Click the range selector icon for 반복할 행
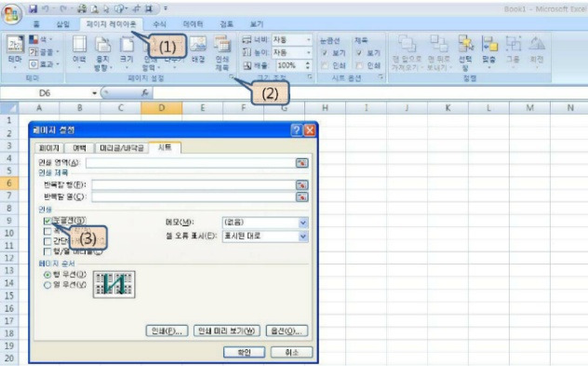The width and height of the screenshot is (588, 366). pos(301,185)
